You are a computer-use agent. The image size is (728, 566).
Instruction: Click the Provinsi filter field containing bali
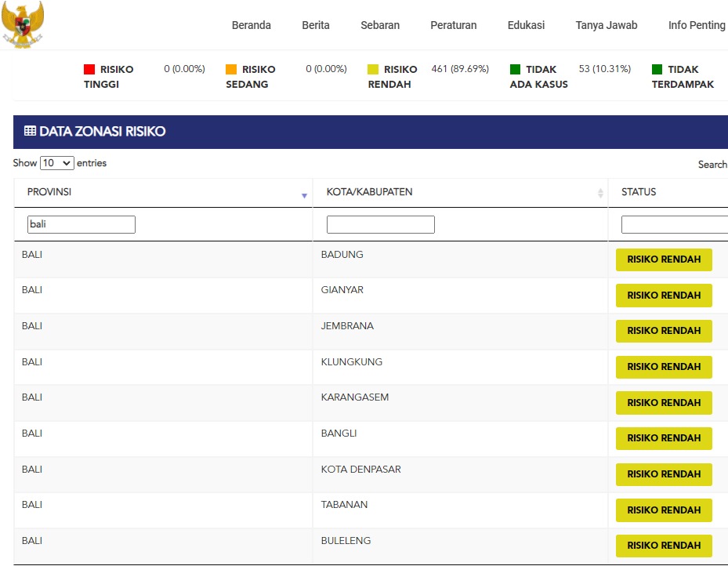(81, 225)
